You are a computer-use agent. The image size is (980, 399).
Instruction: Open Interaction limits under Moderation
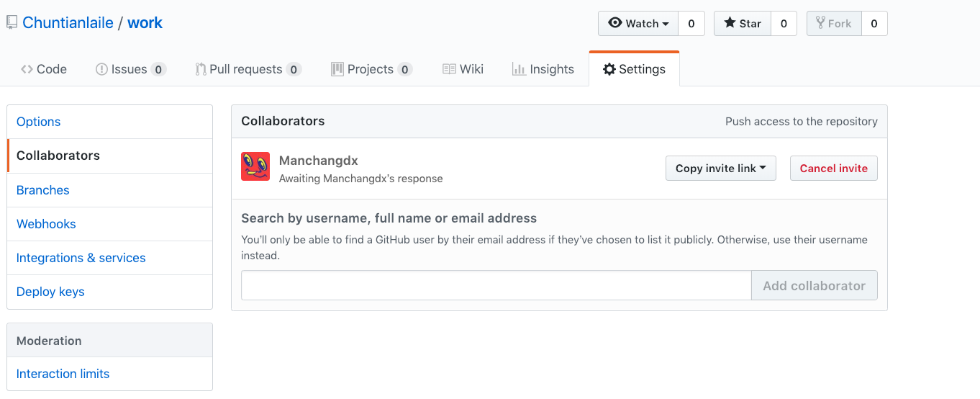tap(63, 374)
